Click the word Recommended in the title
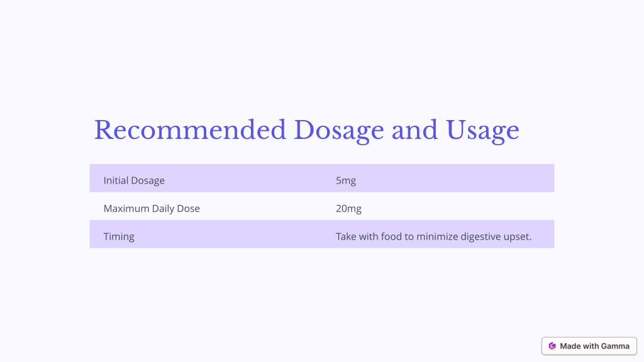The width and height of the screenshot is (644, 362). tap(190, 129)
